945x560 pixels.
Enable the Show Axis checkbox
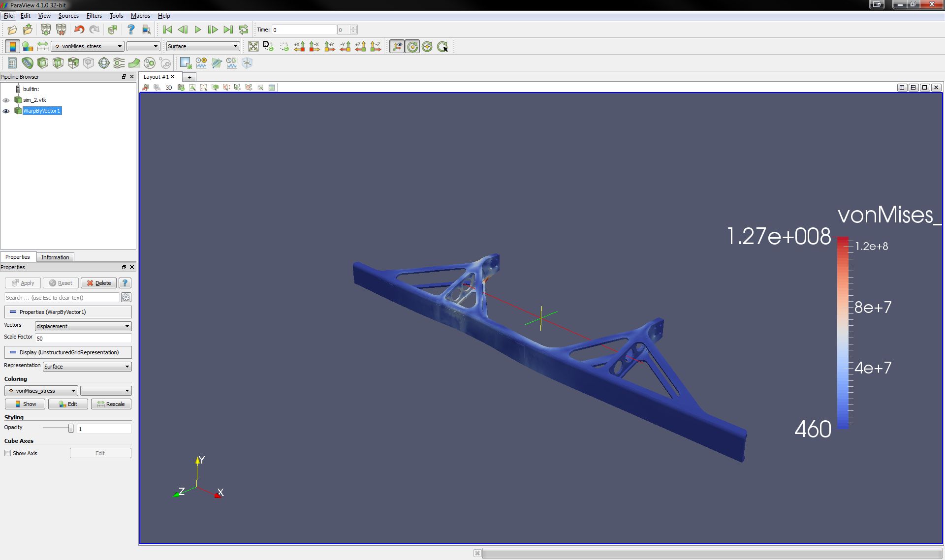[x=8, y=453]
